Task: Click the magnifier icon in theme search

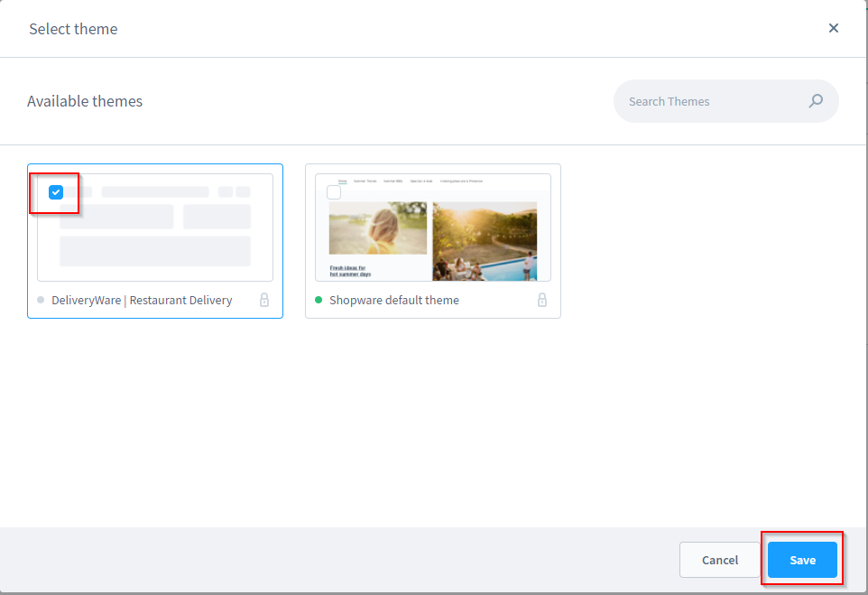Action: 816,101
